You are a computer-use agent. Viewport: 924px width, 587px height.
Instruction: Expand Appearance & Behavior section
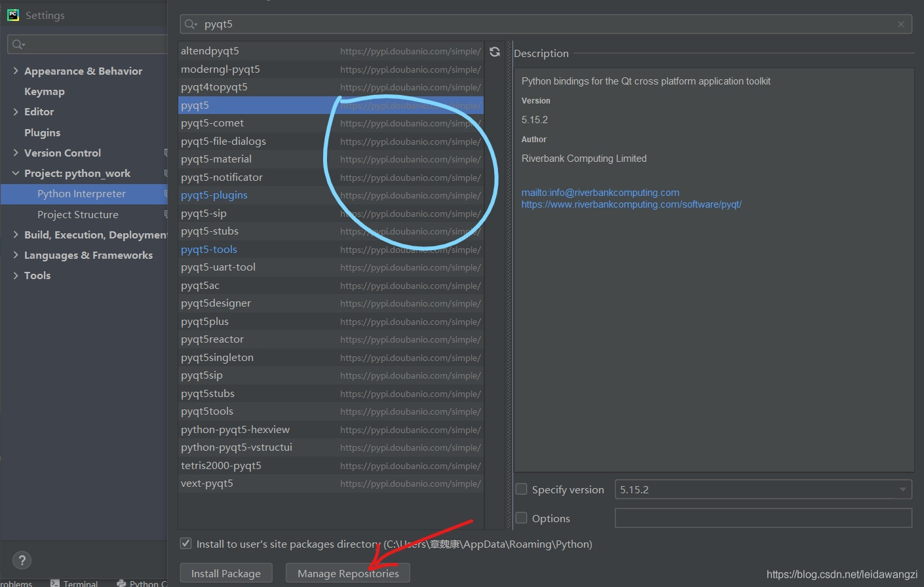(16, 71)
